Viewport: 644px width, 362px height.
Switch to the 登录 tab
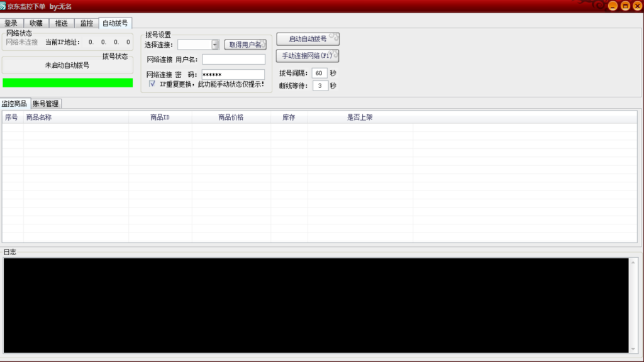tap(11, 23)
